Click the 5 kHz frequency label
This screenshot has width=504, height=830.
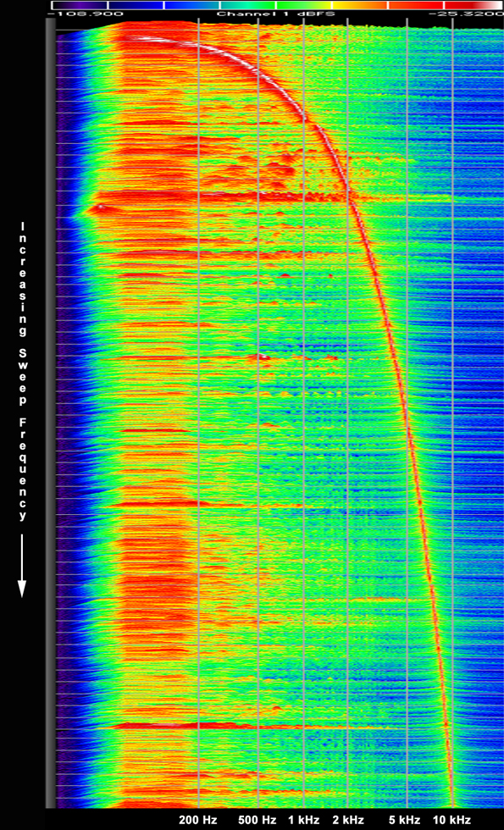click(x=405, y=820)
